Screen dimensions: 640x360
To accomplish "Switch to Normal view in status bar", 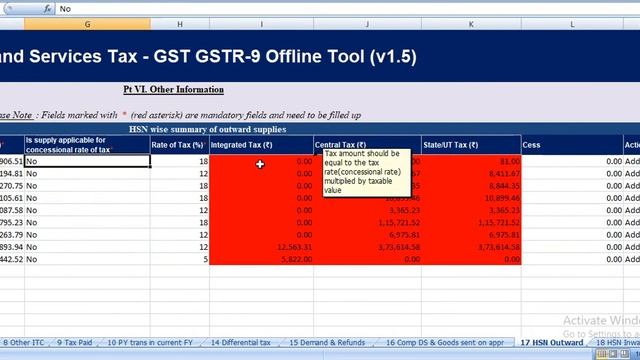I will 601,354.
